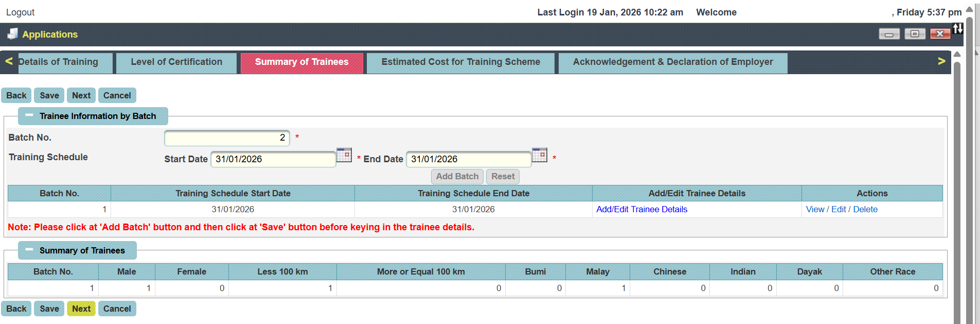The width and height of the screenshot is (980, 324).
Task: Collapse the Summary of Trainees section
Action: point(29,250)
